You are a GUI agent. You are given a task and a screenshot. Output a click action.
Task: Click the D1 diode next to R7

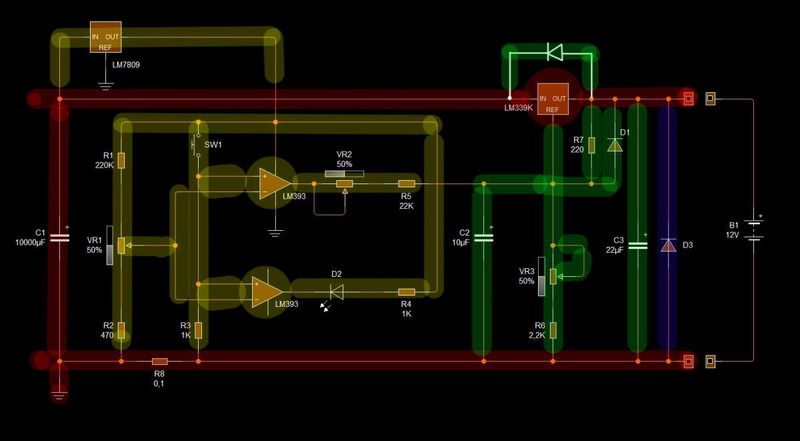point(614,145)
